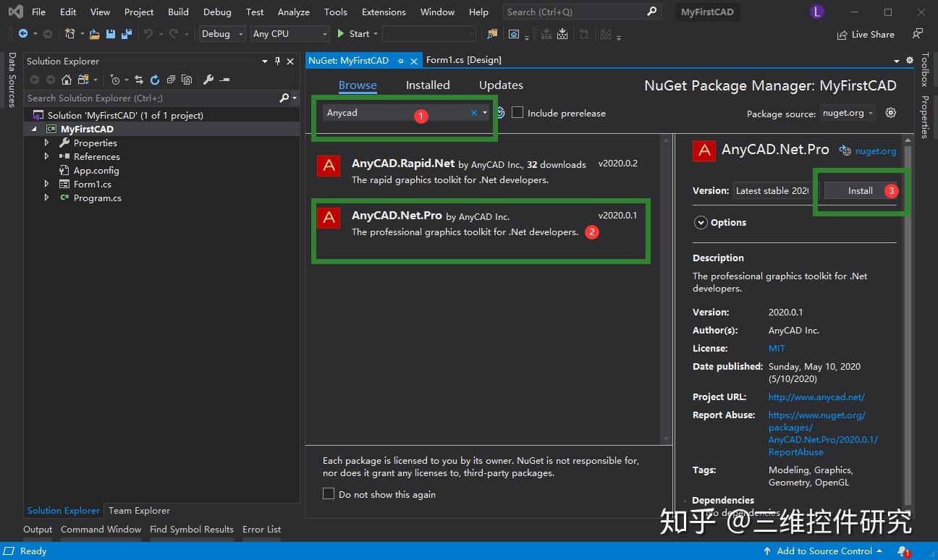This screenshot has width=938, height=560.
Task: Expand the References tree node
Action: (x=47, y=156)
